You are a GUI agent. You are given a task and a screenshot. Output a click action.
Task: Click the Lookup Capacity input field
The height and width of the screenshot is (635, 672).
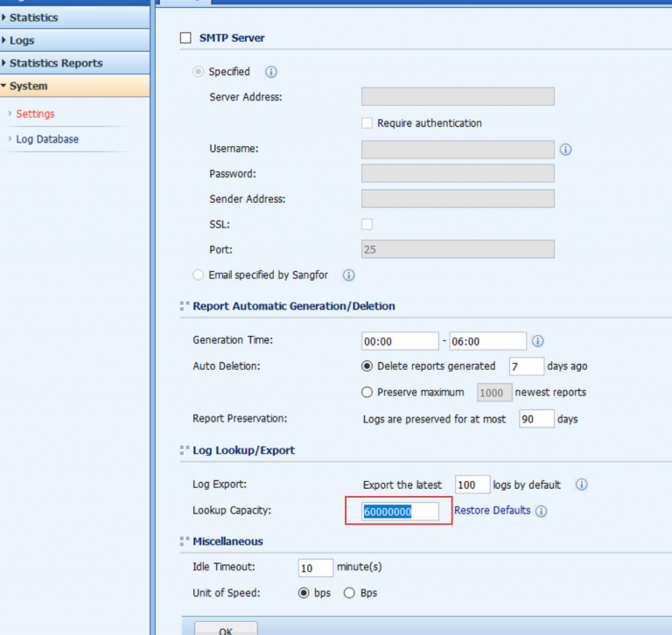400,512
